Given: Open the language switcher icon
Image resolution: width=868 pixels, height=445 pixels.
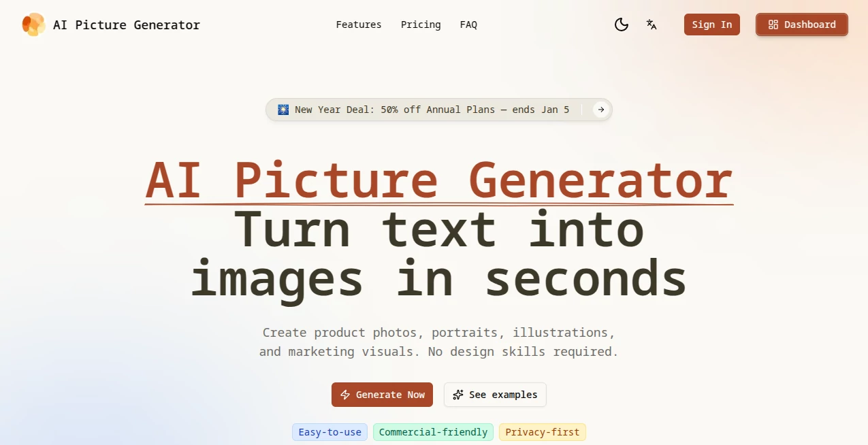Looking at the screenshot, I should click(651, 24).
